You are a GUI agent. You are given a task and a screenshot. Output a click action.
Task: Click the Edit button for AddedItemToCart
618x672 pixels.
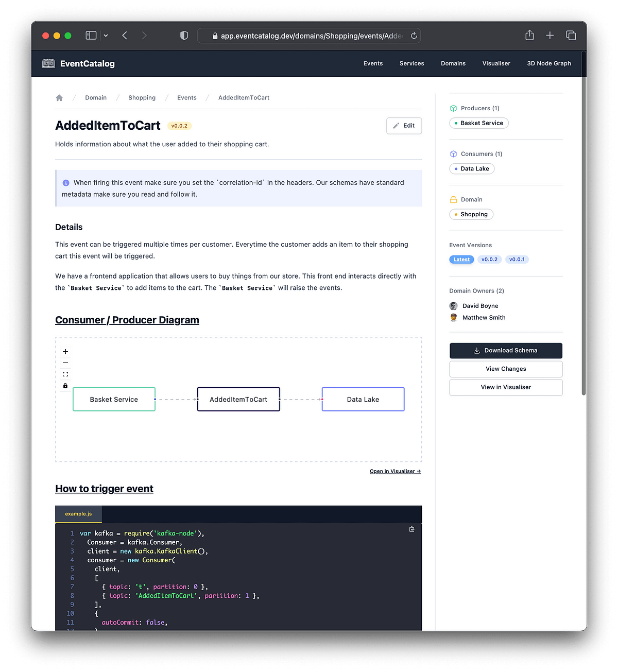(404, 126)
